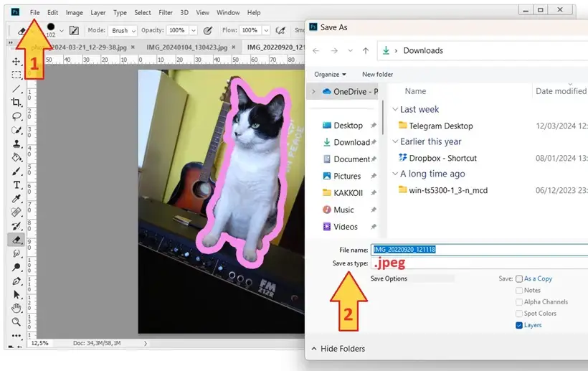Select the Move tool
Screen dimensions: 588x371
(x=16, y=62)
